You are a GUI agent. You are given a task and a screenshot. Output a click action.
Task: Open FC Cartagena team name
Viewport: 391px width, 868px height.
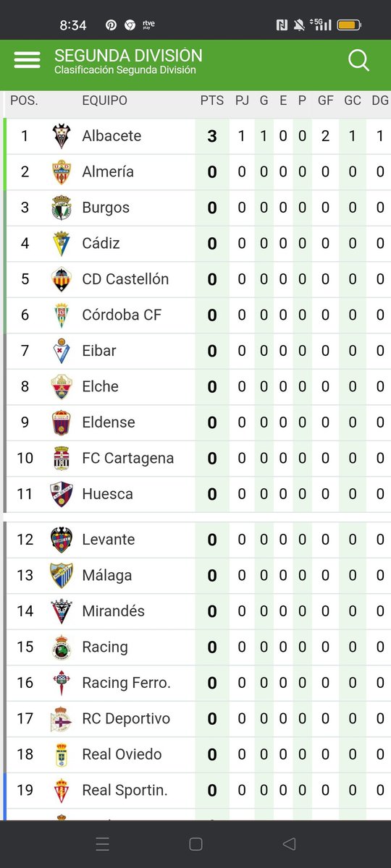(x=128, y=458)
